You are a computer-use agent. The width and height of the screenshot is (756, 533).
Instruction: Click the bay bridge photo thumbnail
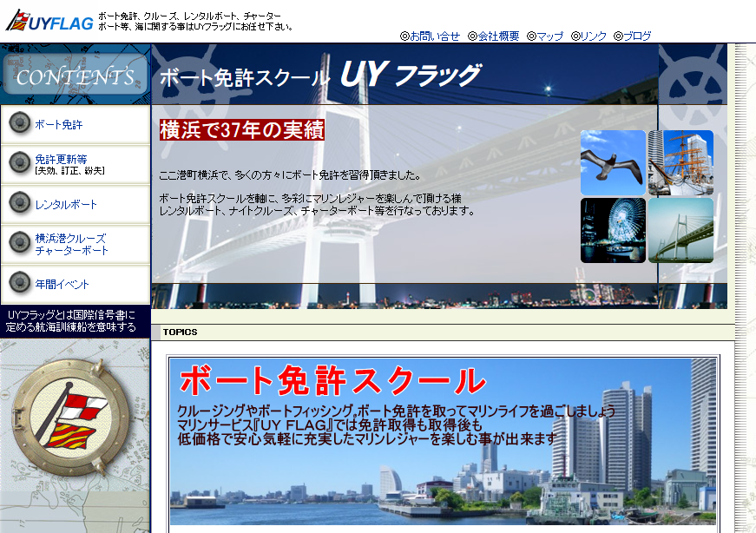point(680,231)
